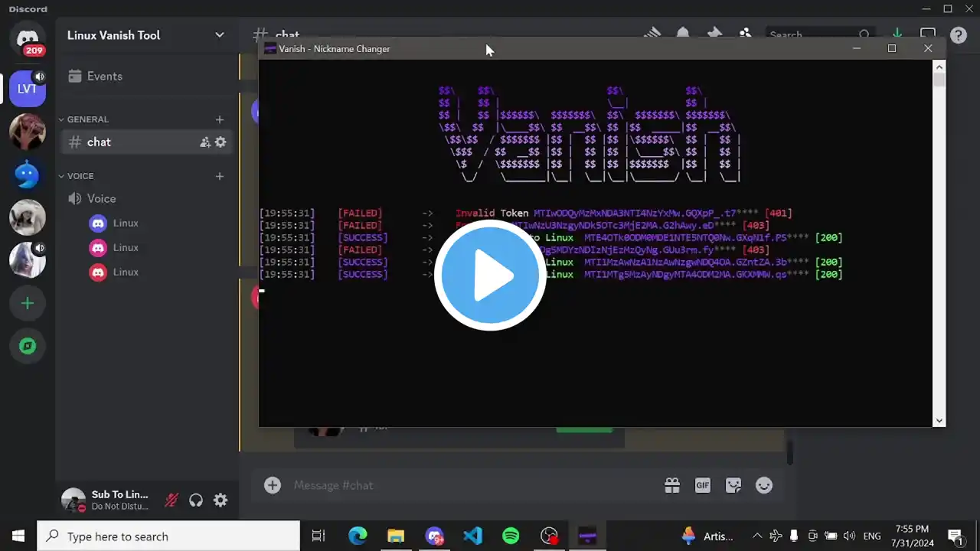This screenshot has height=551, width=980.
Task: Click the Artis... taskbar news widget
Action: [x=707, y=536]
